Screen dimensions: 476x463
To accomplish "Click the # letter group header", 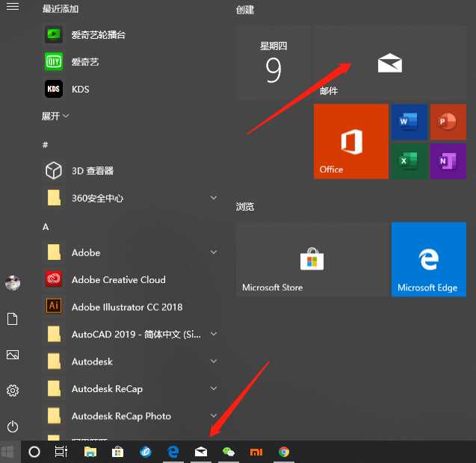I will (x=45, y=145).
